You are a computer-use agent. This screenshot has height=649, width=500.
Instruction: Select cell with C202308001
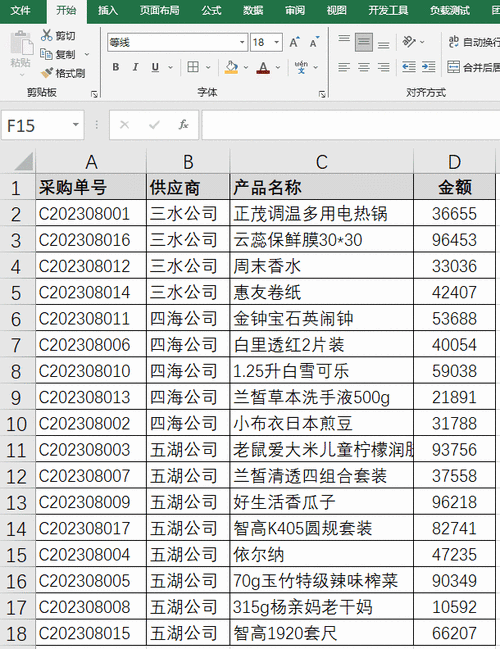[x=91, y=214]
